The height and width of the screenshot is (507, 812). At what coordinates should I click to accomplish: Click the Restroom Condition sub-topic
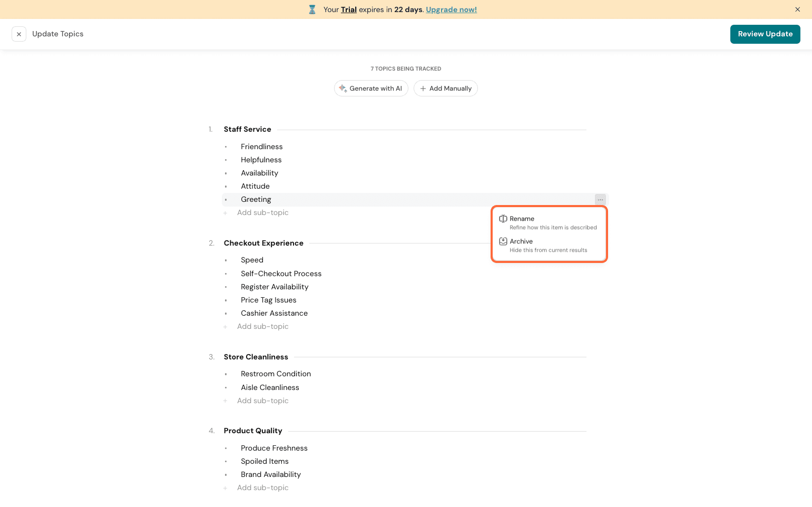coord(276,374)
